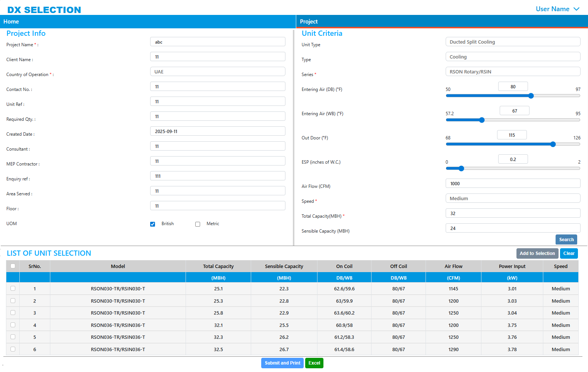The image size is (588, 372).
Task: Select row 1 checkbox for RSON030-TR at 1145 CFM
Action: point(13,289)
